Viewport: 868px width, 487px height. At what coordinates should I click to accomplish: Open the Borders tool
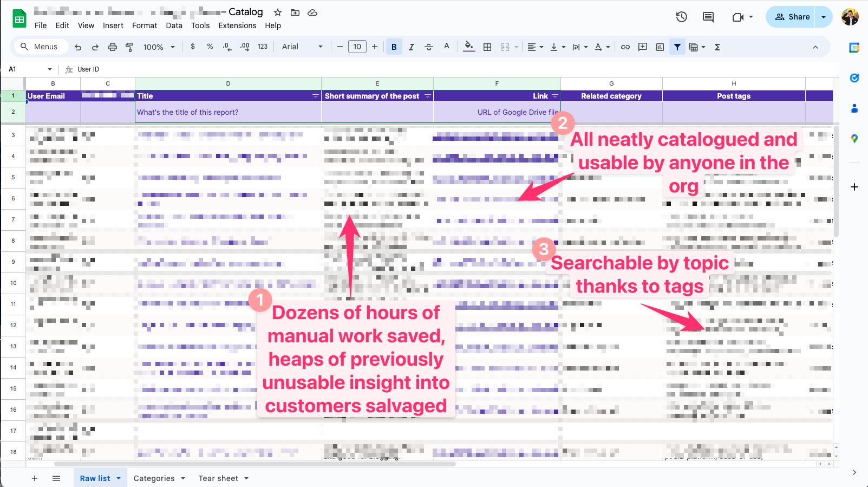487,47
